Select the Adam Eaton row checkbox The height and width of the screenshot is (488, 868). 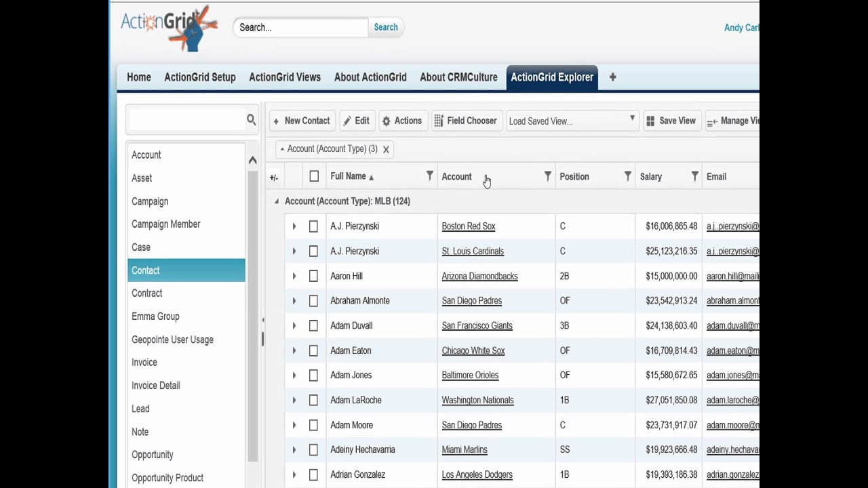coord(313,350)
